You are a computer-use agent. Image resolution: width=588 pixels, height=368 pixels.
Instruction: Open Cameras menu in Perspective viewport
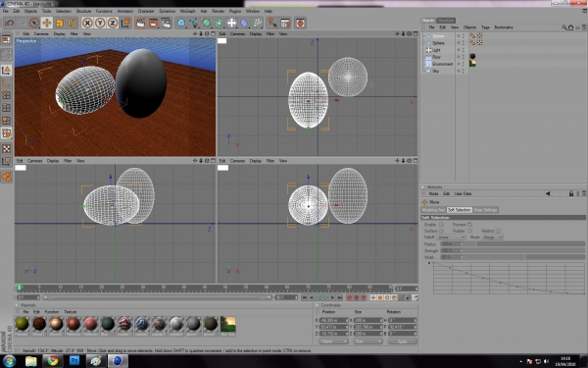tap(41, 33)
